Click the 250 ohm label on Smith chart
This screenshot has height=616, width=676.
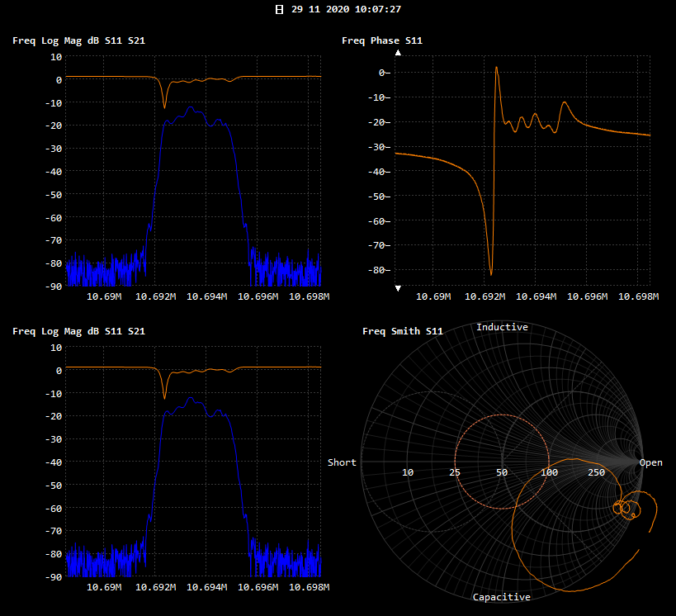(x=596, y=472)
